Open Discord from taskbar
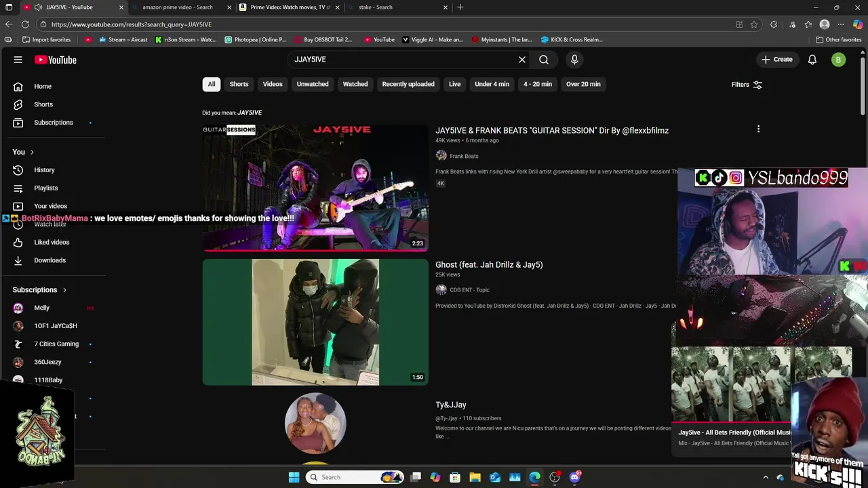The image size is (868, 488). point(575,477)
